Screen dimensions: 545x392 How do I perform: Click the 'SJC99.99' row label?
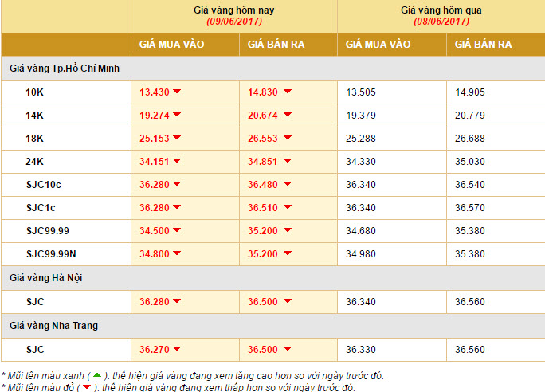point(48,231)
